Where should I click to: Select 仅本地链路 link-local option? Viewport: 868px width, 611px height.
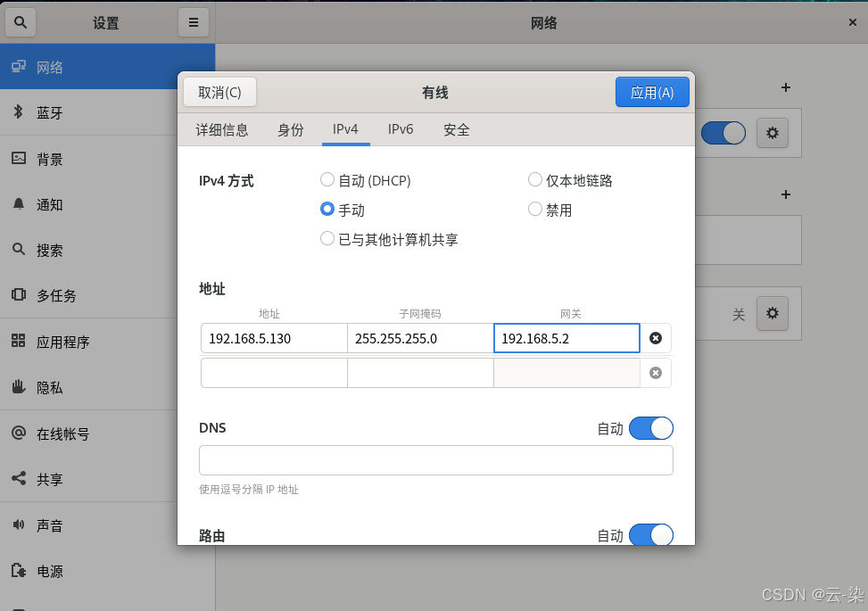click(570, 180)
